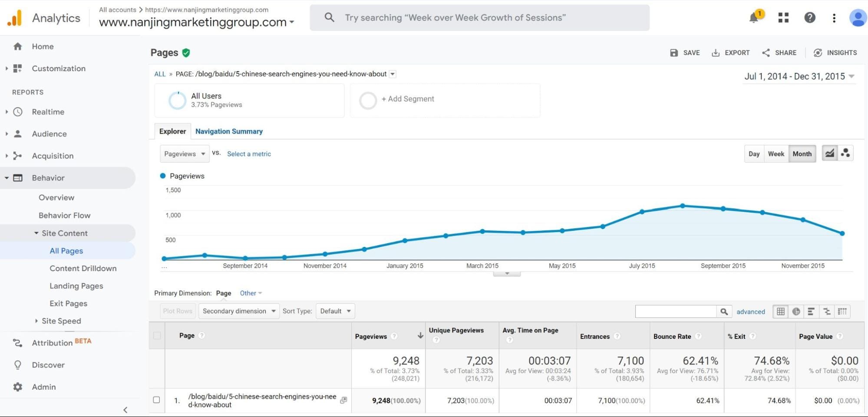Click the timeline adjuster handle below the chart
The height and width of the screenshot is (417, 868).
pos(507,273)
